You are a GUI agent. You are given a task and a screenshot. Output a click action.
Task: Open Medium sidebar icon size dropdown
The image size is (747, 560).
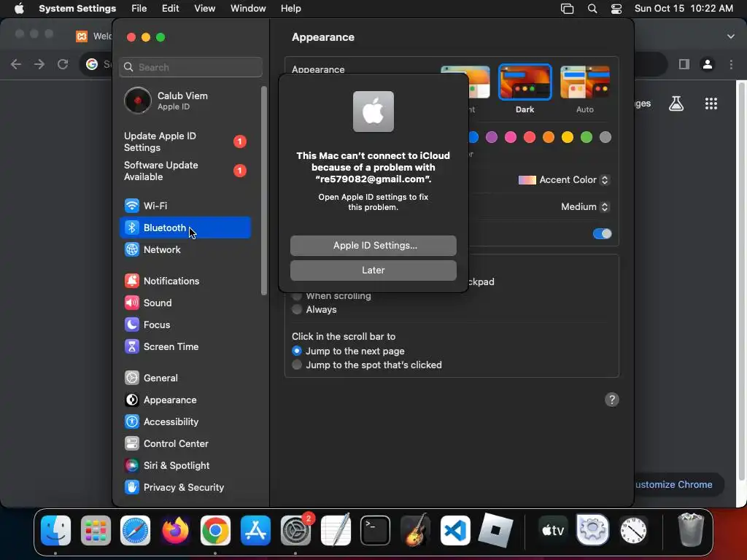(x=585, y=206)
